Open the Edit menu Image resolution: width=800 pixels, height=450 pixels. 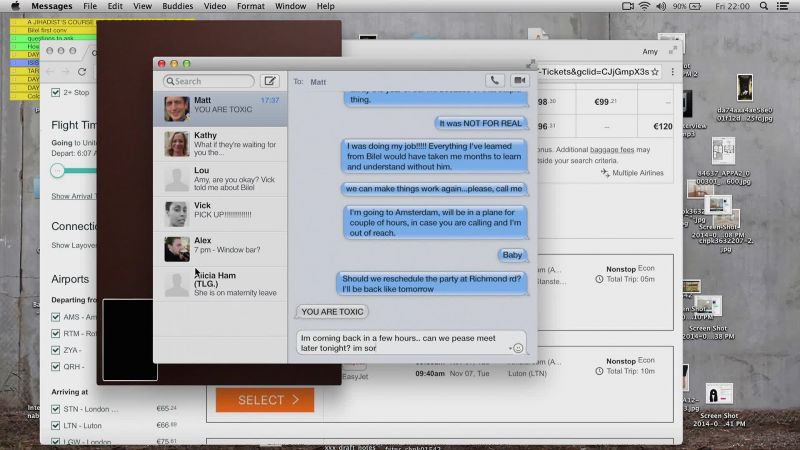pos(115,6)
